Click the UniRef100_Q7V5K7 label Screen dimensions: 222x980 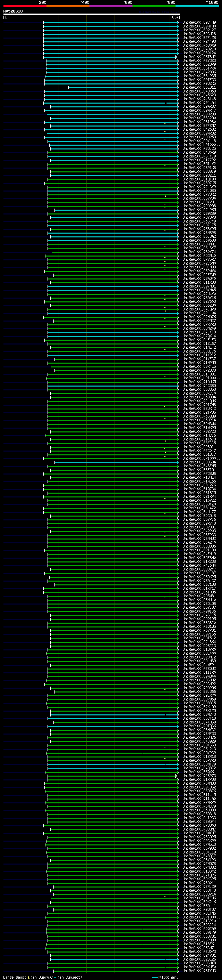(199, 259)
